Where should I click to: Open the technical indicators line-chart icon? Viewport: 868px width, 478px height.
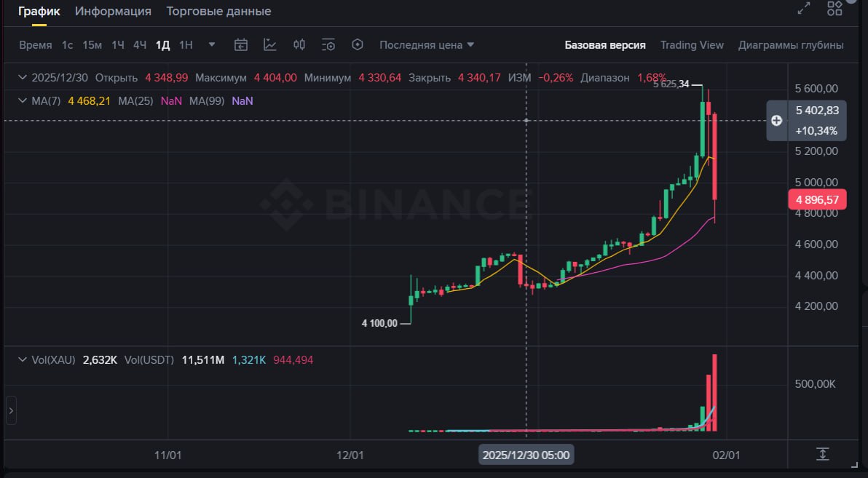[x=270, y=45]
